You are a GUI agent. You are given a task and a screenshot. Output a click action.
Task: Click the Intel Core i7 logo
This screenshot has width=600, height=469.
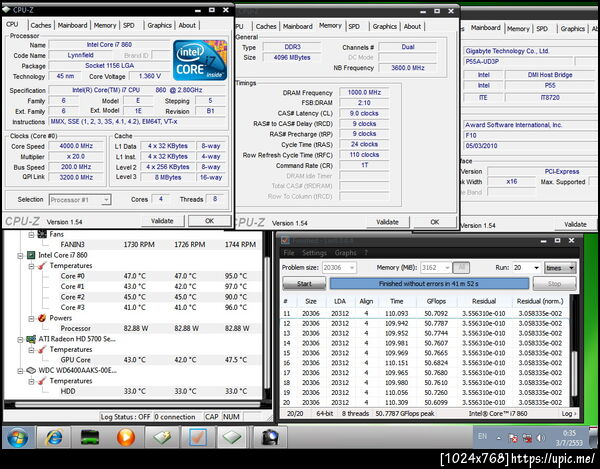tap(200, 60)
